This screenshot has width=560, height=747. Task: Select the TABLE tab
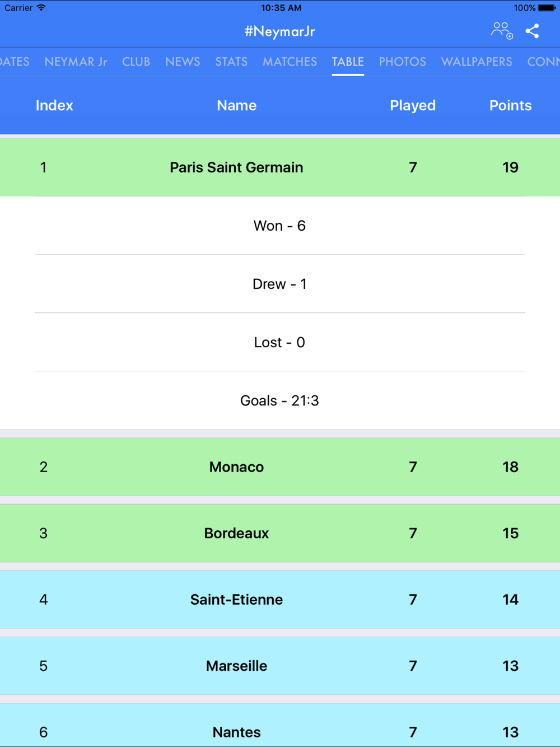[348, 62]
